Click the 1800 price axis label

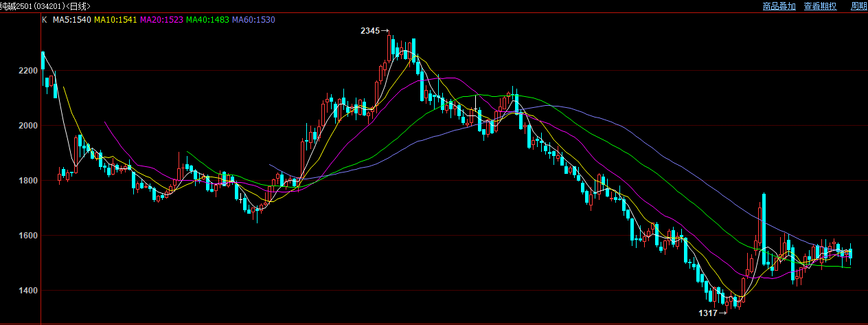[x=29, y=181]
